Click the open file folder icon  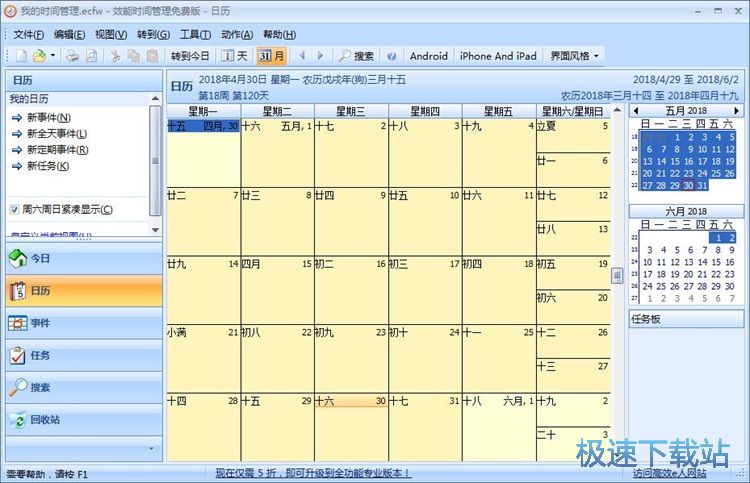coord(39,56)
